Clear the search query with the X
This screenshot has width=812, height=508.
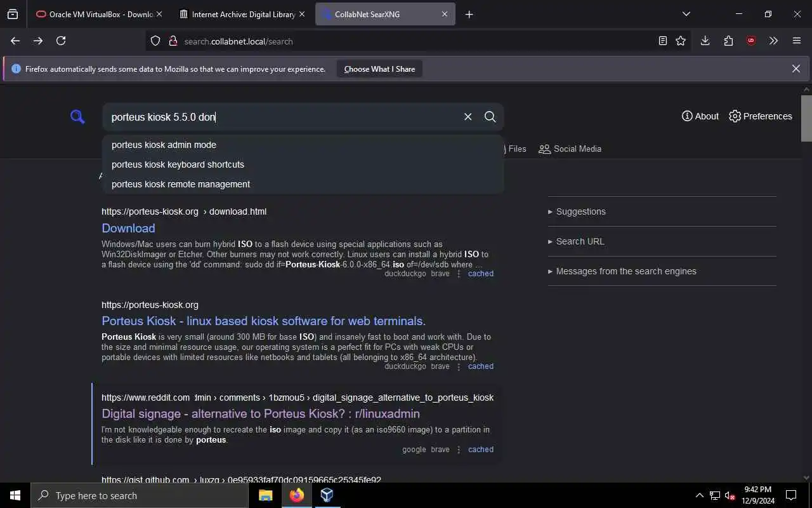click(x=468, y=117)
